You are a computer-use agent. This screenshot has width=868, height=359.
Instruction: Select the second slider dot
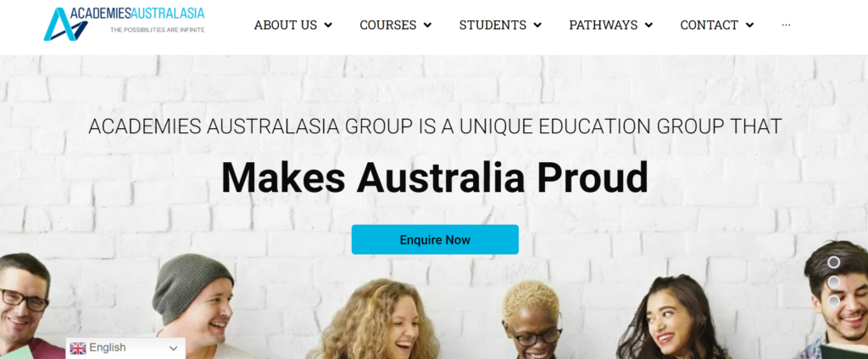(834, 282)
